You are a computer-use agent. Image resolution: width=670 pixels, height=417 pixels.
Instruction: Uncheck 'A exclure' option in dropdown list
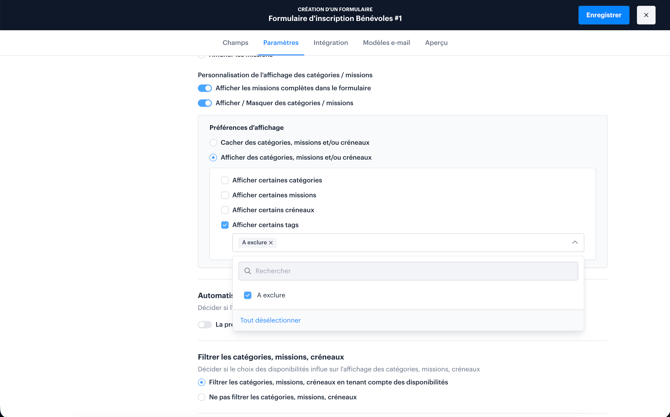pos(248,295)
